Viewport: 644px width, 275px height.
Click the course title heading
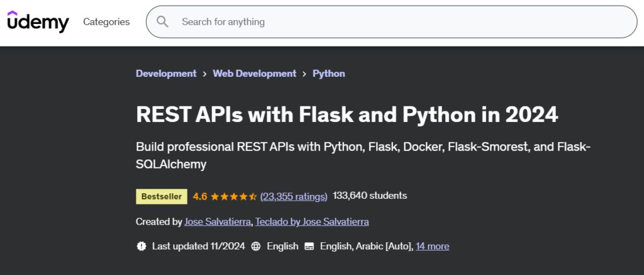[347, 115]
